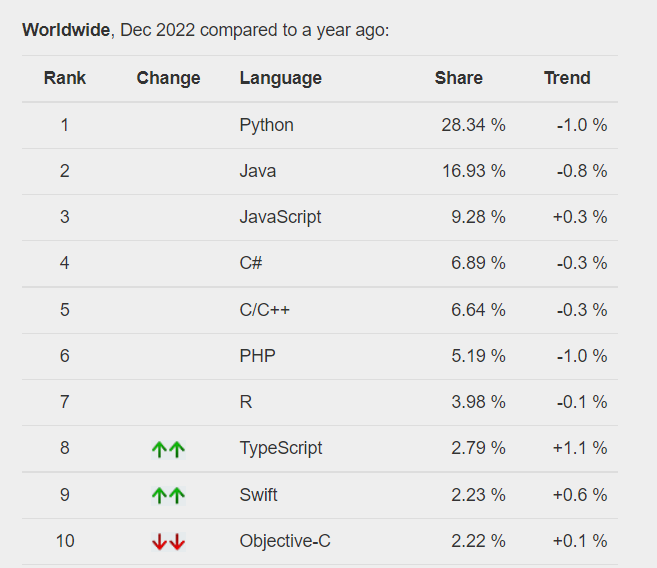Click the Rank column header

tap(65, 78)
